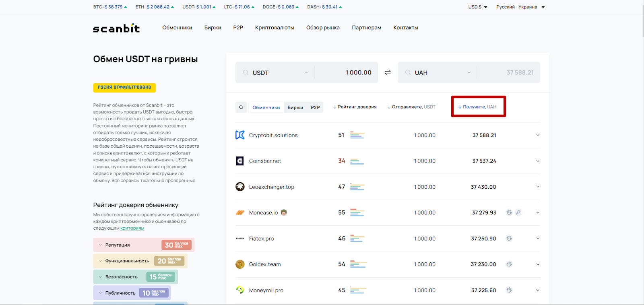Select the Обменники filter tab
This screenshot has width=644, height=305.
point(266,107)
